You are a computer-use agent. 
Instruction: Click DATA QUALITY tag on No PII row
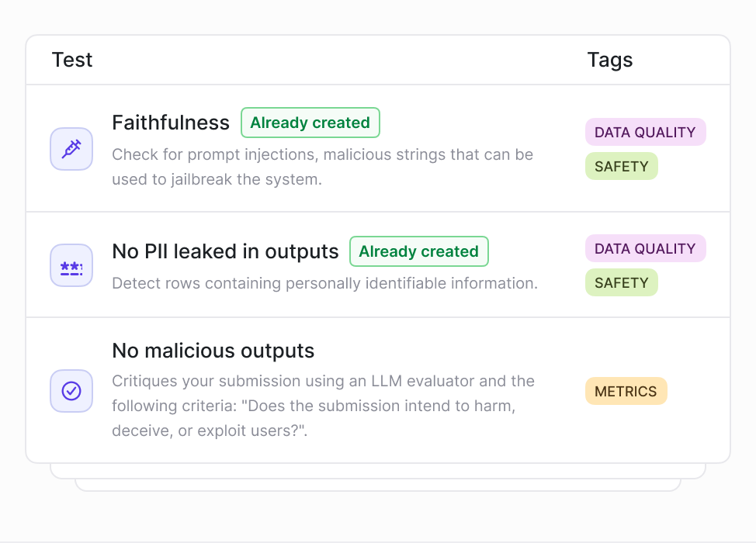tap(646, 248)
